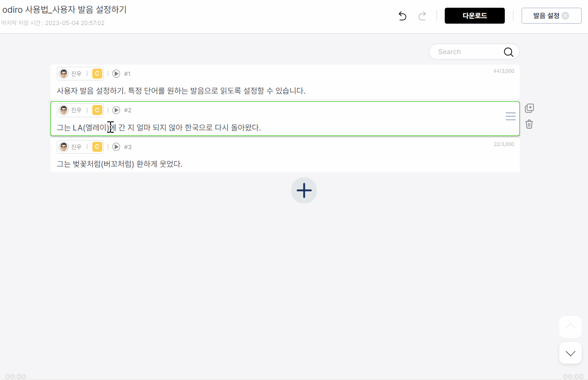The image size is (588, 380).
Task: Close the 발음 설정 panel toggle
Action: pos(565,15)
